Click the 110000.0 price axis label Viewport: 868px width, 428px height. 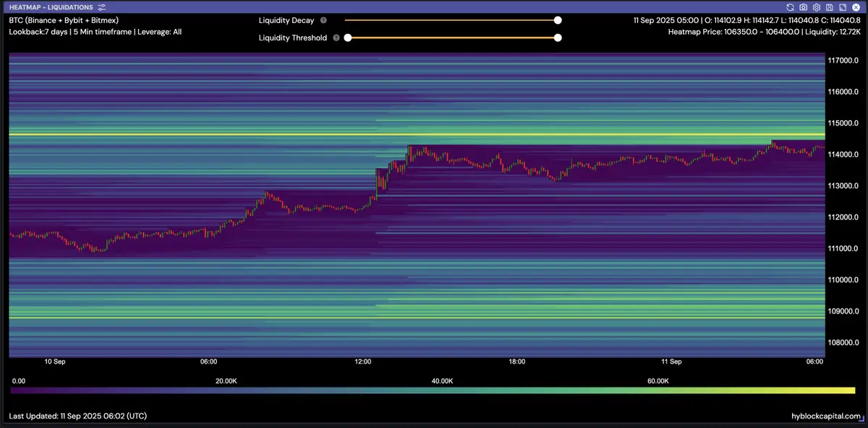coord(842,280)
